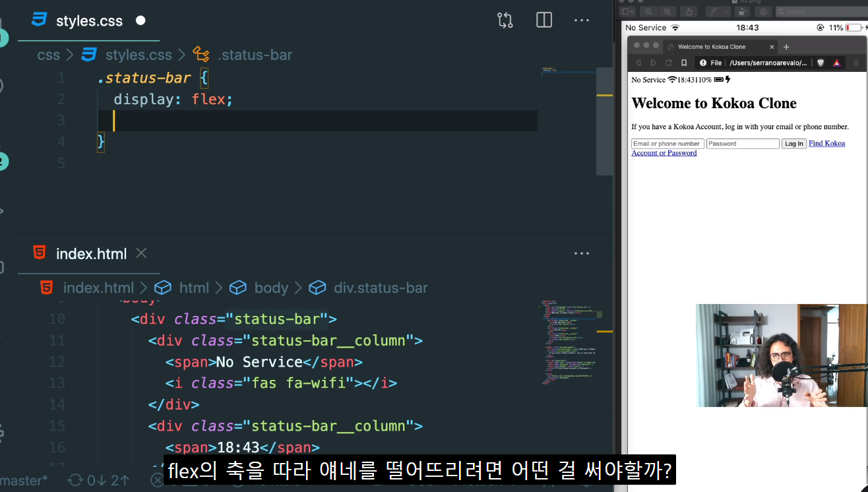Screen dimensions: 868x492
Task: Click Preview zoom in button
Action: 667,11
